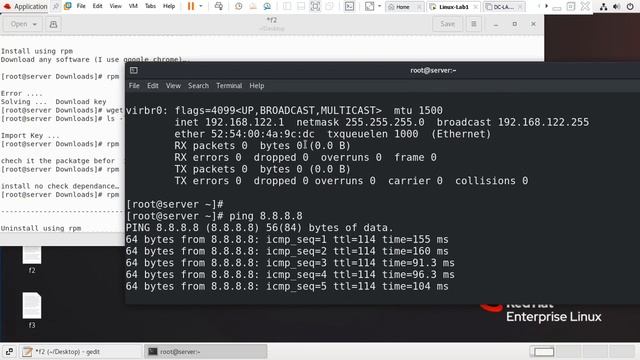Open terminal Help menu
Viewport: 640px width, 360px height.
pyautogui.click(x=257, y=86)
